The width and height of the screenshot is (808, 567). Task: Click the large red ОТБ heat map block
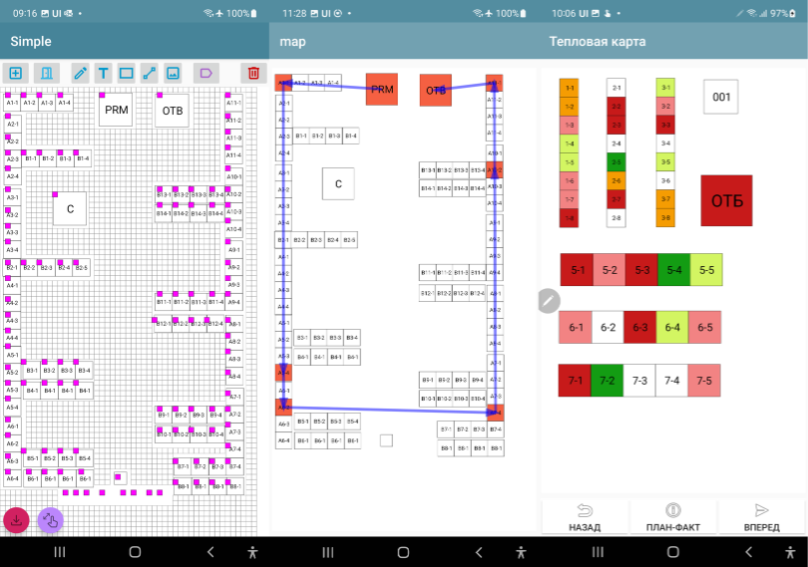(x=726, y=201)
